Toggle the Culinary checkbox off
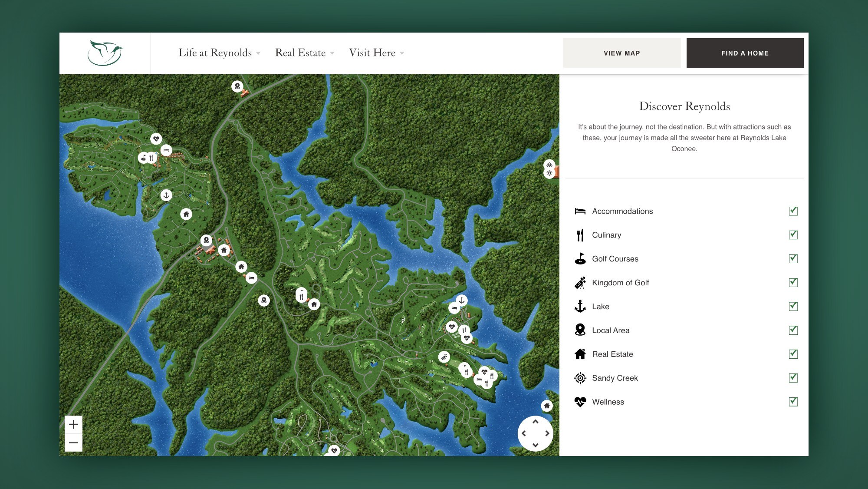This screenshot has height=489, width=868. (x=793, y=235)
